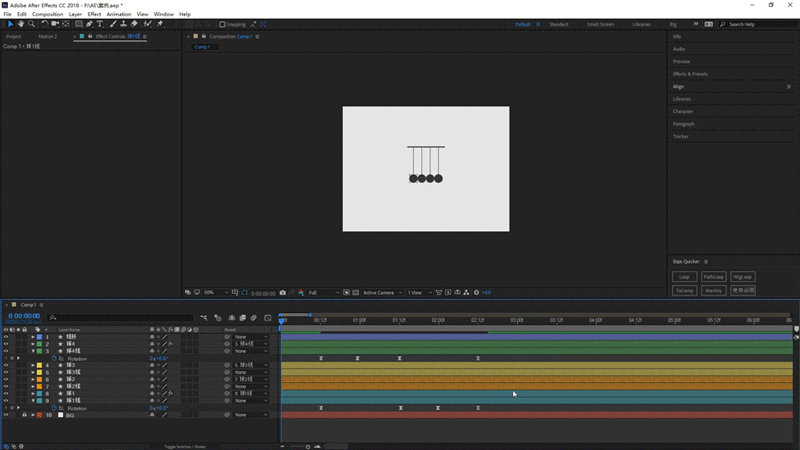This screenshot has height=450, width=800.
Task: Switch to the Project panel tab
Action: 14,36
